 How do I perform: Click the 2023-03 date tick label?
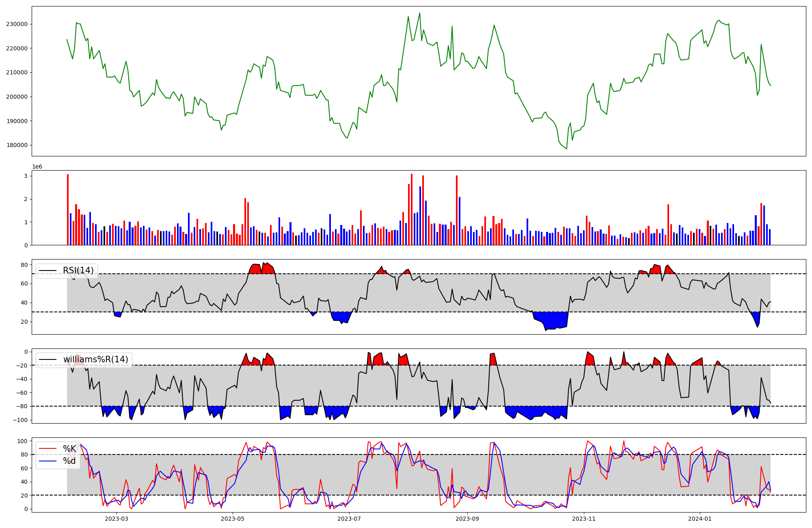(117, 519)
